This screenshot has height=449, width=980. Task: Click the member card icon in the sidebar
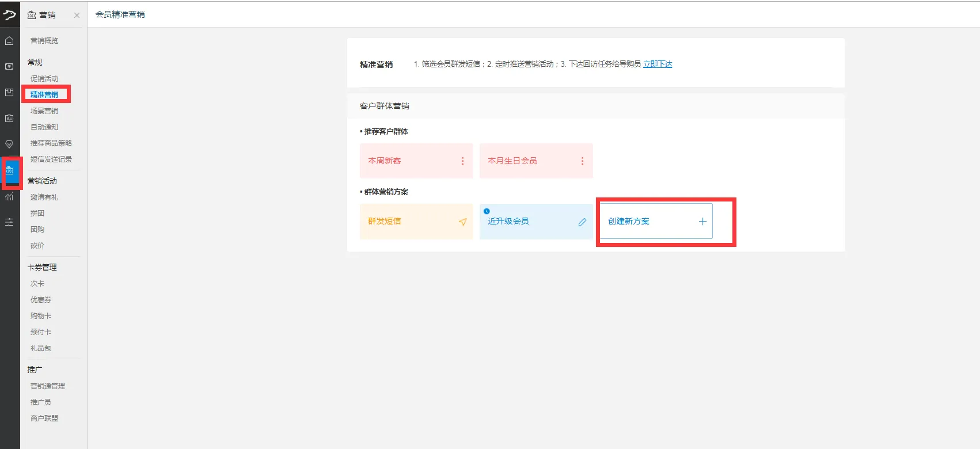9,119
